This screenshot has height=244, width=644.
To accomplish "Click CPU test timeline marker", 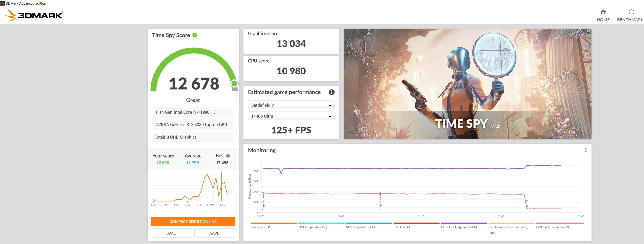I will coord(527,205).
